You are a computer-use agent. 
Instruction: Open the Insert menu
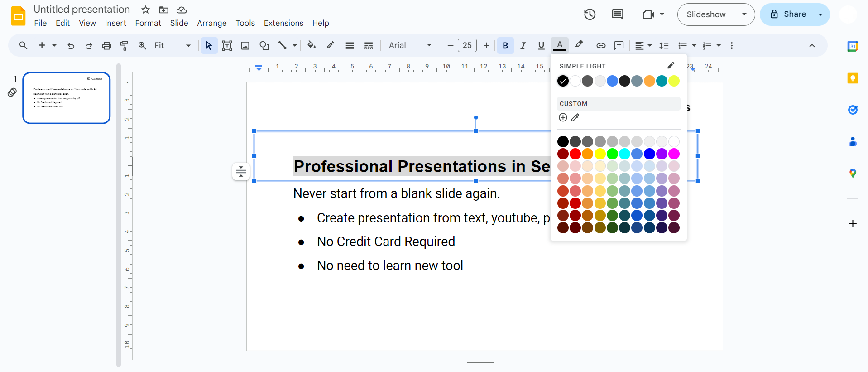coord(115,23)
